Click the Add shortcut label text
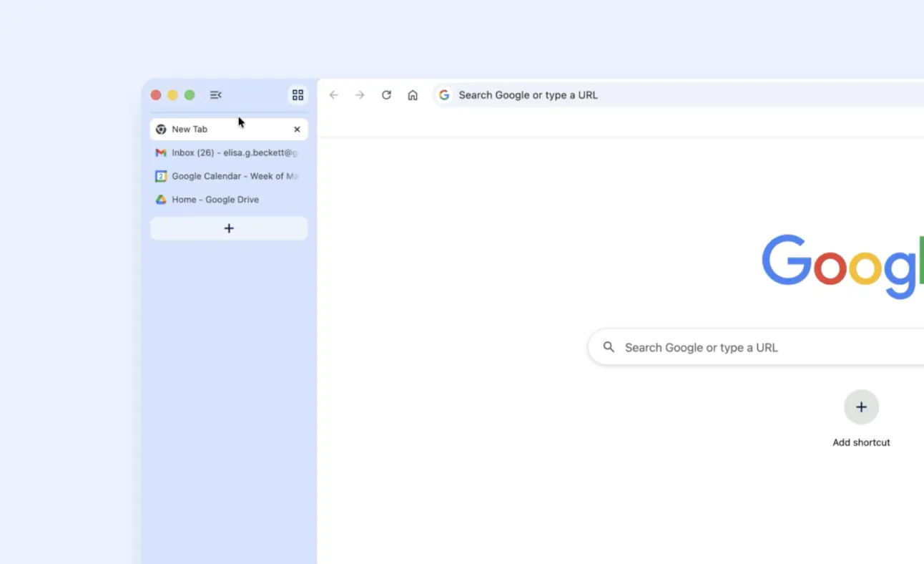 click(861, 442)
